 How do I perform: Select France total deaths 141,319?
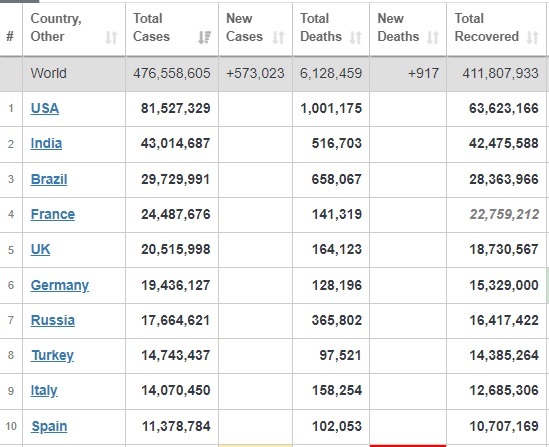click(337, 215)
